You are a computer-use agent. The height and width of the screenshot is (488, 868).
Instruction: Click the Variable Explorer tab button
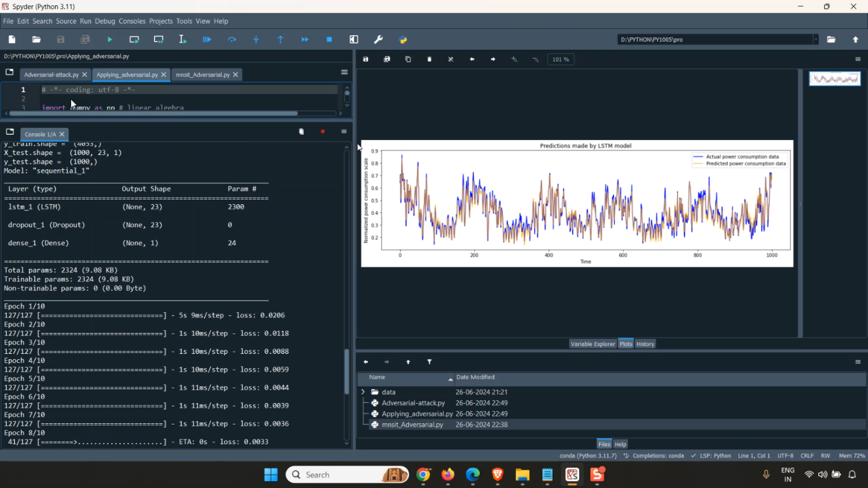tap(593, 344)
